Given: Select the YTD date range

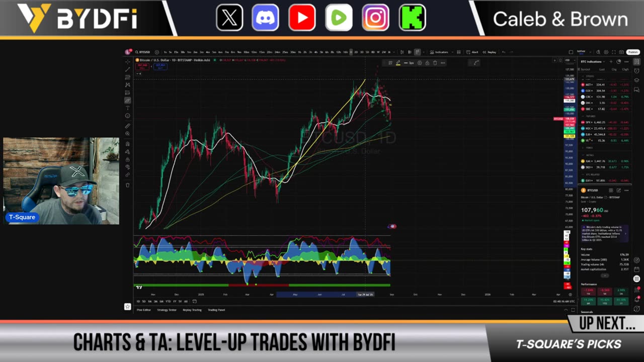Looking at the screenshot, I should tap(168, 301).
